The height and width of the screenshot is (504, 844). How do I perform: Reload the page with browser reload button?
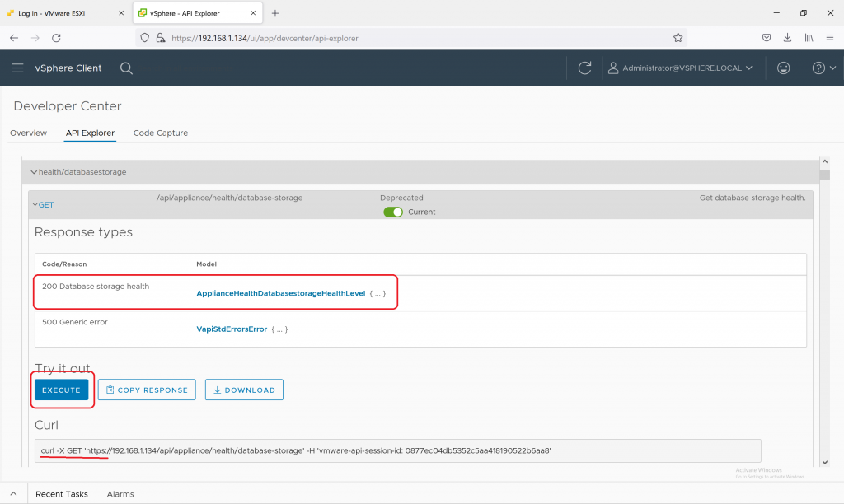[x=56, y=38]
